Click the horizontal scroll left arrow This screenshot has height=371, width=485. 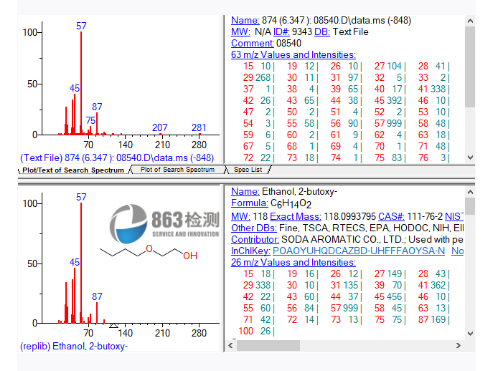(x=230, y=345)
